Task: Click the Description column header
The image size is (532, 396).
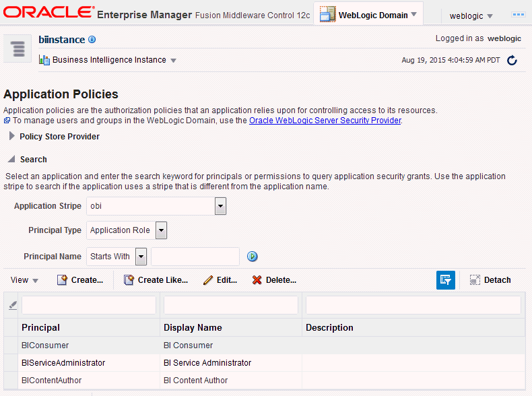Action: pos(413,327)
